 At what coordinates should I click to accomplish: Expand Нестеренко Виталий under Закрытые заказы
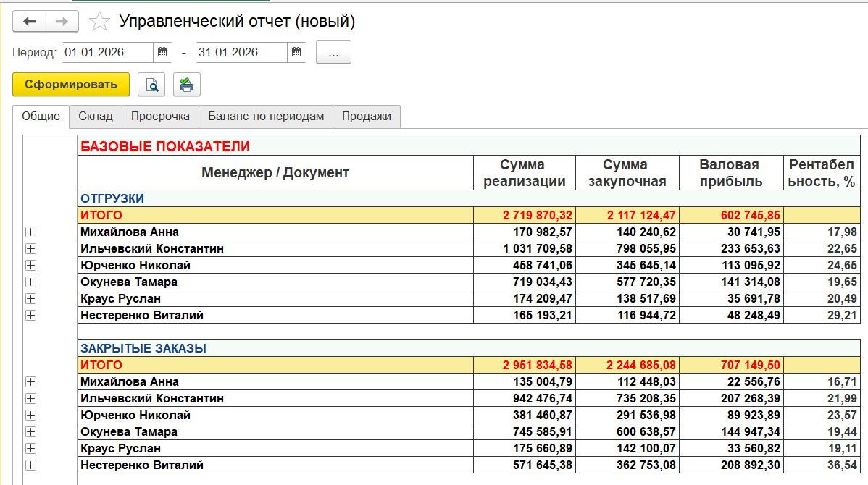pos(31,465)
